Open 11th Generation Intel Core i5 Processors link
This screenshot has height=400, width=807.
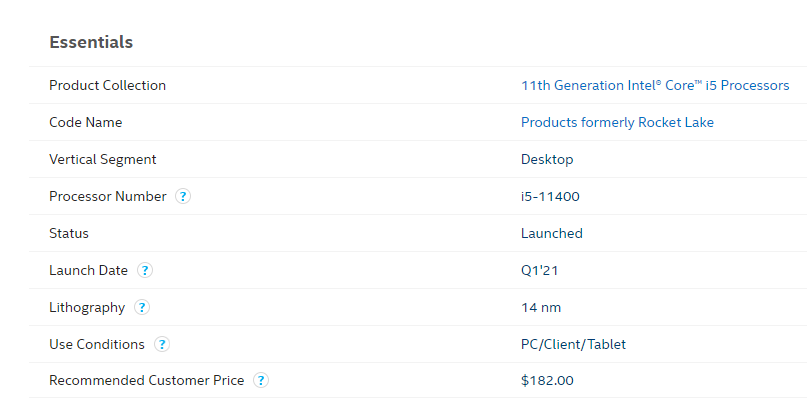(655, 85)
